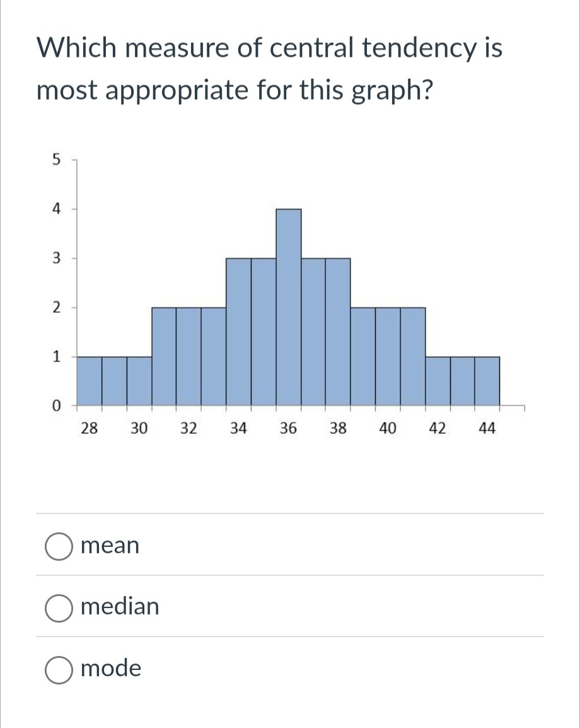Click the median option label text
This screenshot has height=728, width=580.
(x=120, y=607)
